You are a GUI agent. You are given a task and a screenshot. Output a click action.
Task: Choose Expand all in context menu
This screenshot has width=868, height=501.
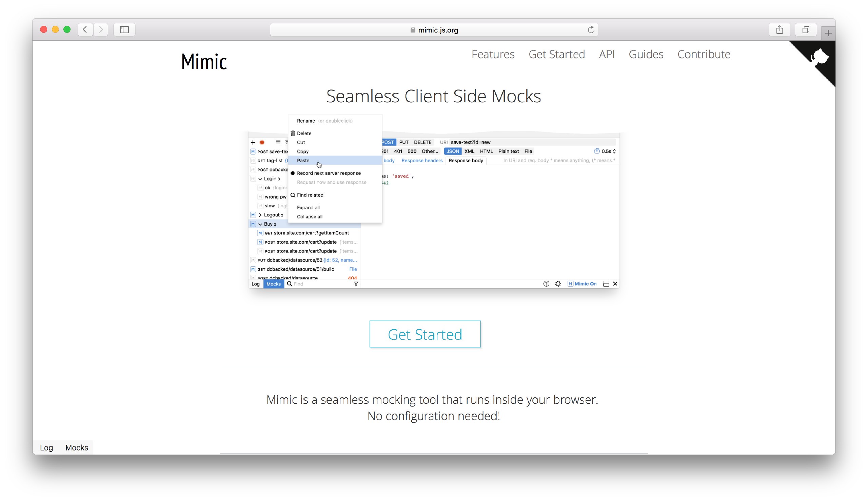coord(335,208)
